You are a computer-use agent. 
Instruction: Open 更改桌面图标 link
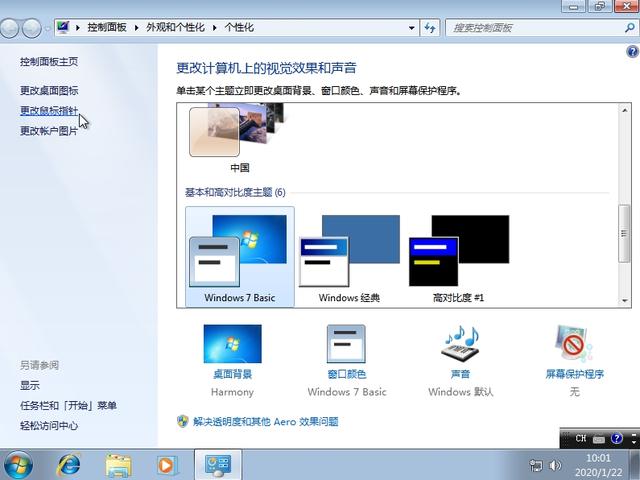(x=49, y=90)
